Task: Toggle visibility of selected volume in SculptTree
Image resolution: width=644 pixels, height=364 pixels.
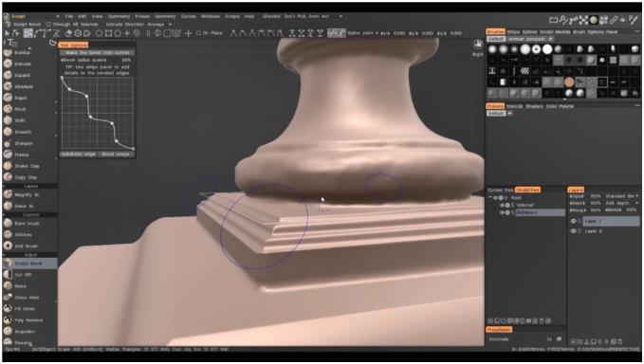Action: point(503,212)
